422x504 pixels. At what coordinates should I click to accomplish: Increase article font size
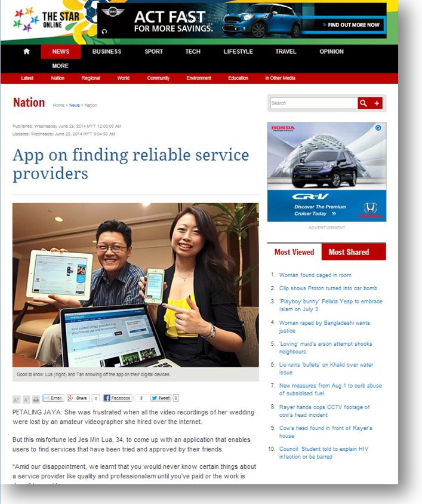click(16, 399)
